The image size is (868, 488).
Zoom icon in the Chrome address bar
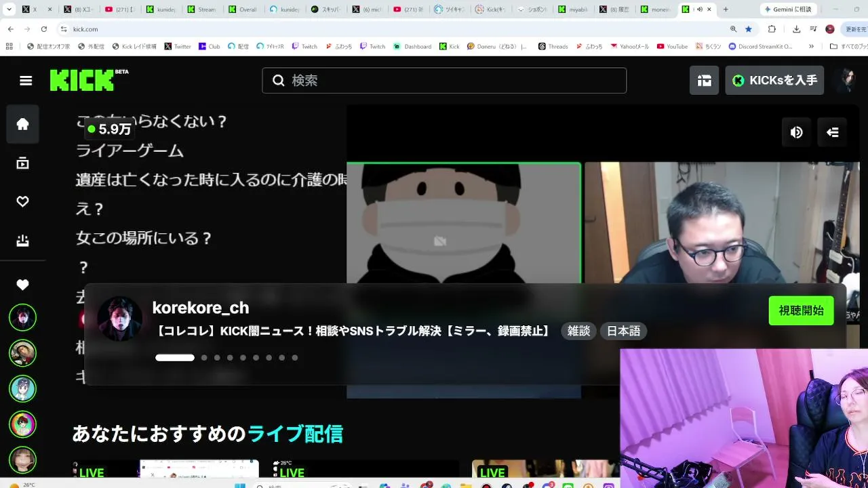coord(733,29)
